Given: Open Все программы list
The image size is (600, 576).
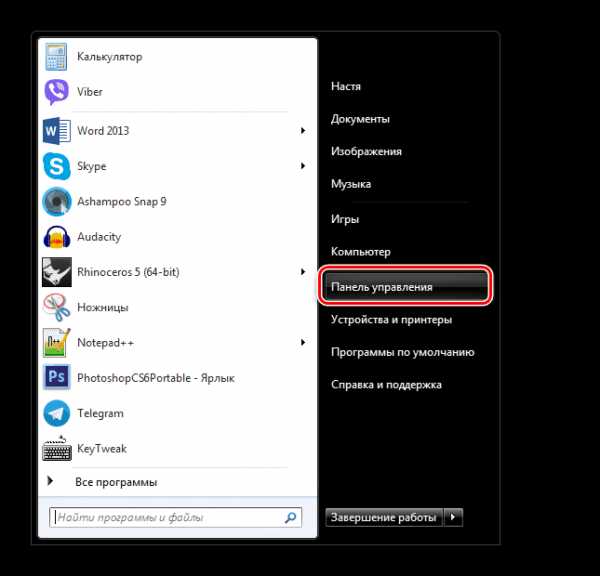Looking at the screenshot, I should coord(116,482).
